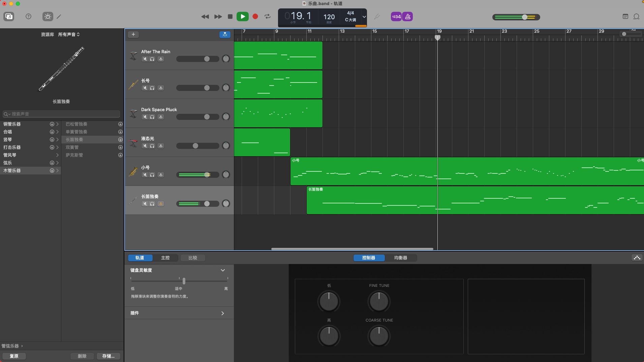This screenshot has width=644, height=362.
Task: Click the 搜索声音 search field
Action: pos(61,114)
